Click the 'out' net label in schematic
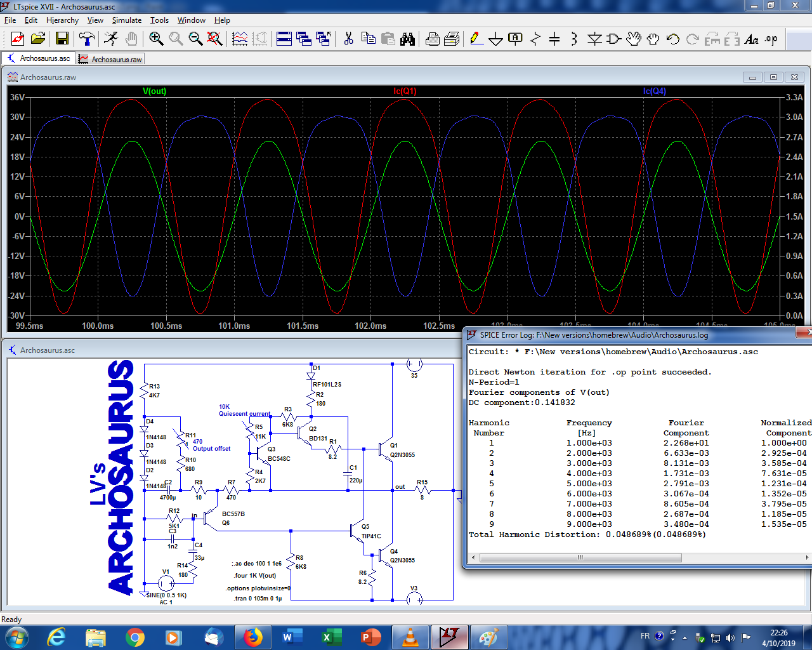Image resolution: width=812 pixels, height=650 pixels. pyautogui.click(x=400, y=487)
